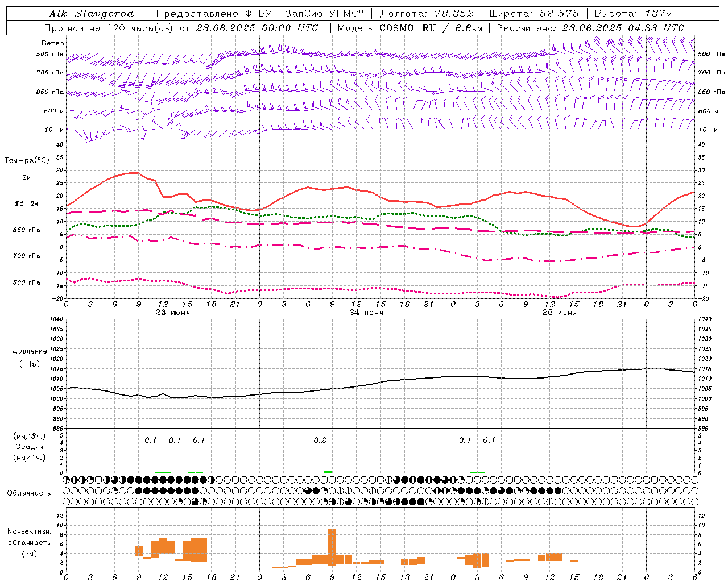Click the 'Конвективн.' convective label
The image size is (728, 582).
[x=30, y=531]
